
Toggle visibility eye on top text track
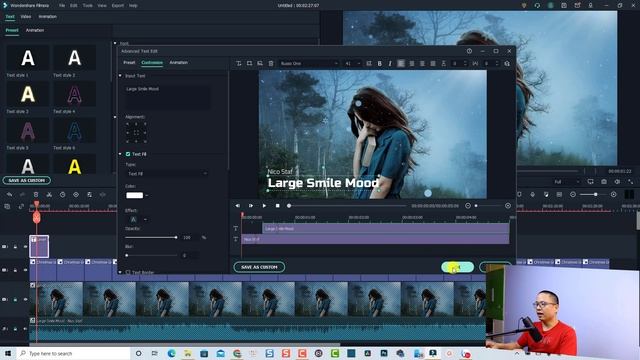(24, 247)
